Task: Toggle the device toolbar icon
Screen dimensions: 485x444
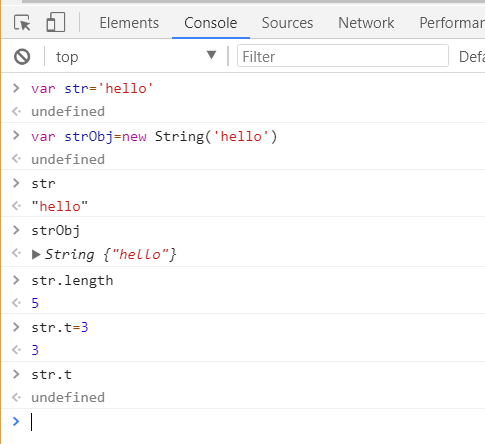Action: click(55, 22)
